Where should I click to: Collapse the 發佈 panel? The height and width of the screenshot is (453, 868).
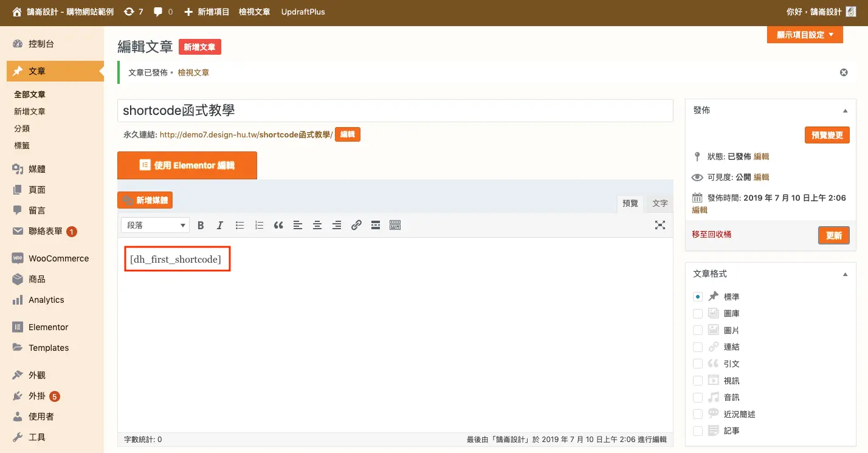[x=845, y=111]
